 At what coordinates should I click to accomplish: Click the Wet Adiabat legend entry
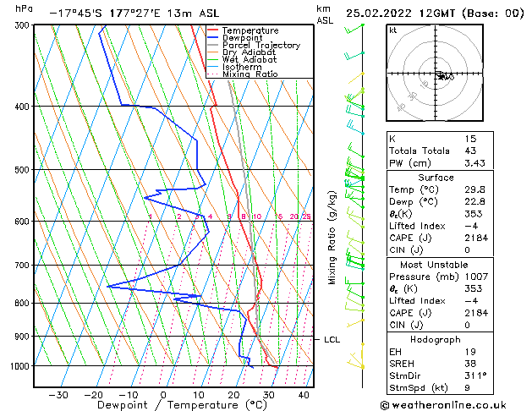250,59
